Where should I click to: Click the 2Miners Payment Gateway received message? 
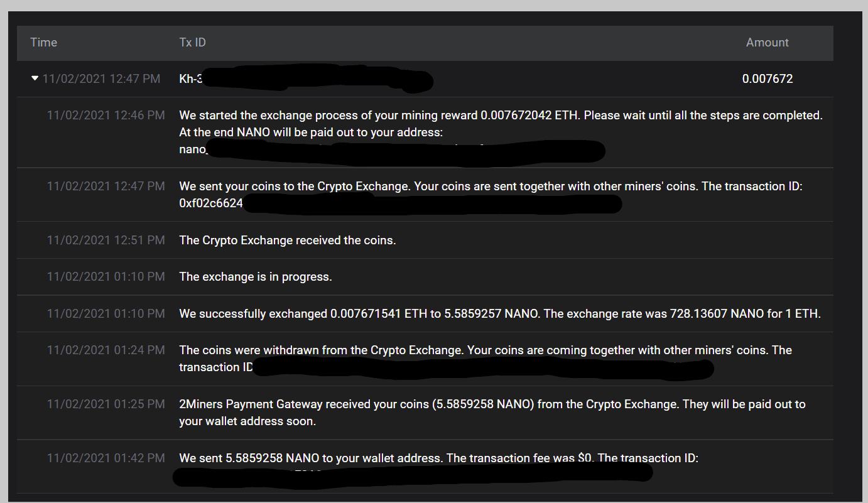click(x=492, y=413)
